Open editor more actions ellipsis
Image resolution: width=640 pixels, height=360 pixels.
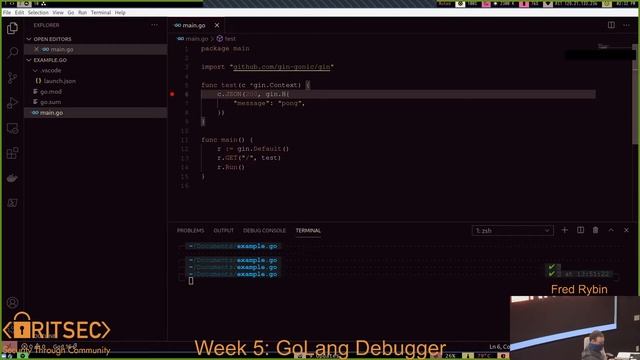pyautogui.click(x=626, y=25)
